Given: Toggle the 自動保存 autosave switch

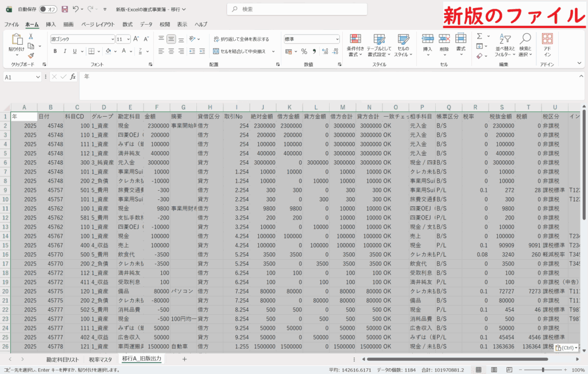Looking at the screenshot, I should click(51, 9).
